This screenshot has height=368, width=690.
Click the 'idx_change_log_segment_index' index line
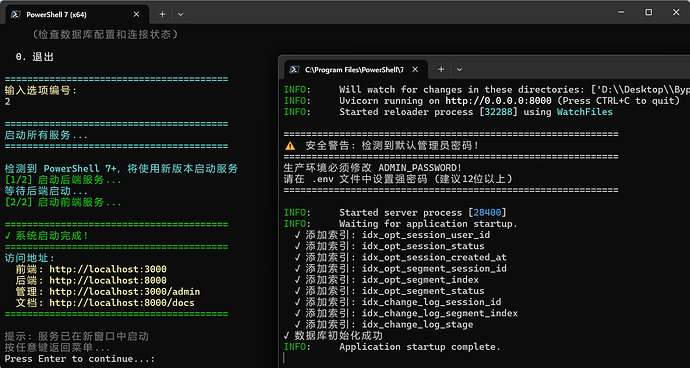pos(406,313)
